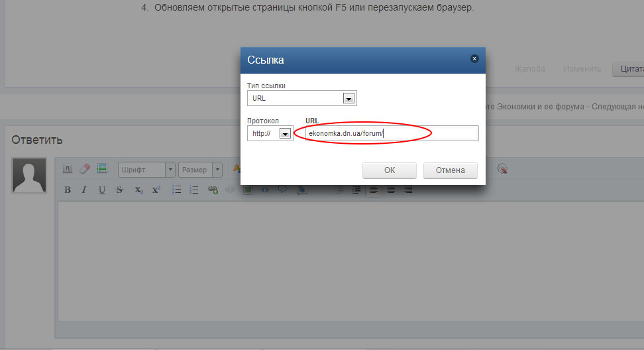This screenshot has height=350, width=644.
Task: Apply subscript formatting
Action: 139,190
